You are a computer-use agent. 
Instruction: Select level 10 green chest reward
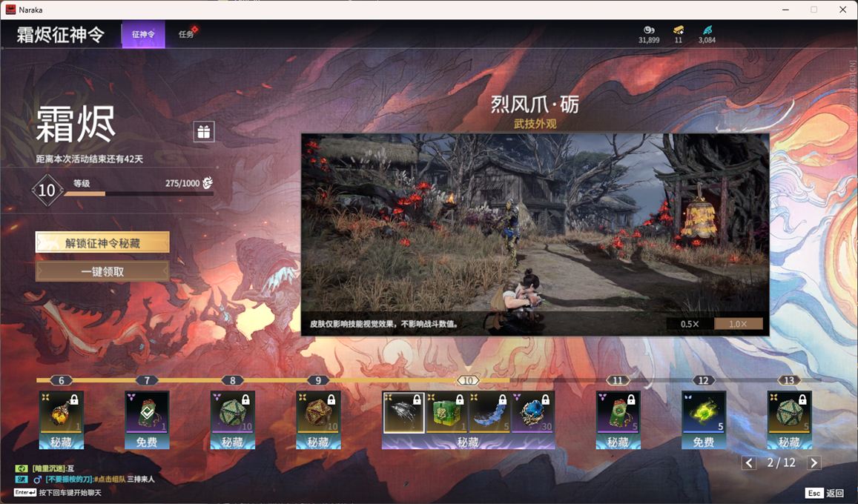(446, 411)
